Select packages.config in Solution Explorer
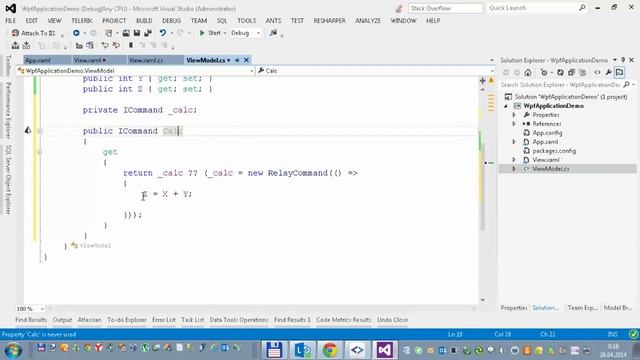The height and width of the screenshot is (360, 640). [554, 151]
